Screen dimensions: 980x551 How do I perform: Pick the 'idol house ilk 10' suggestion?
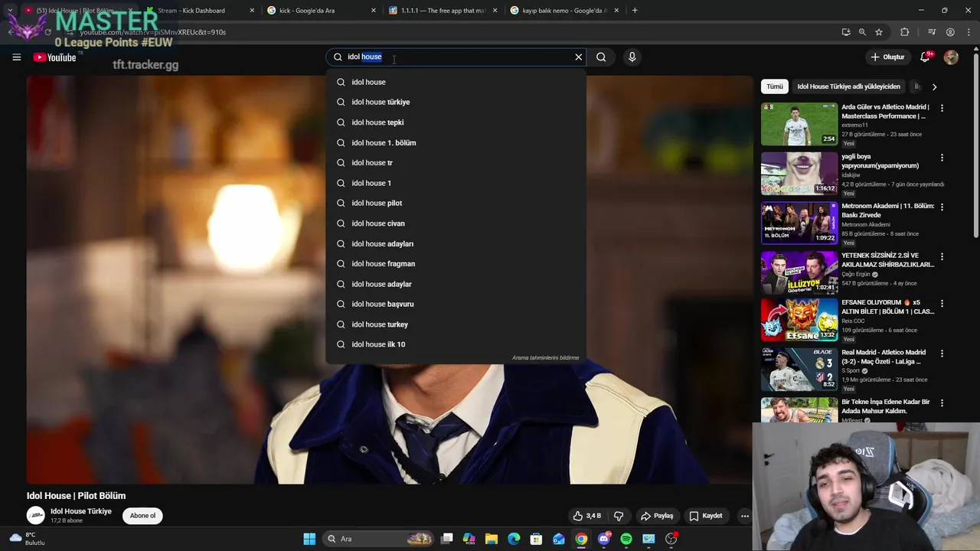click(x=456, y=344)
